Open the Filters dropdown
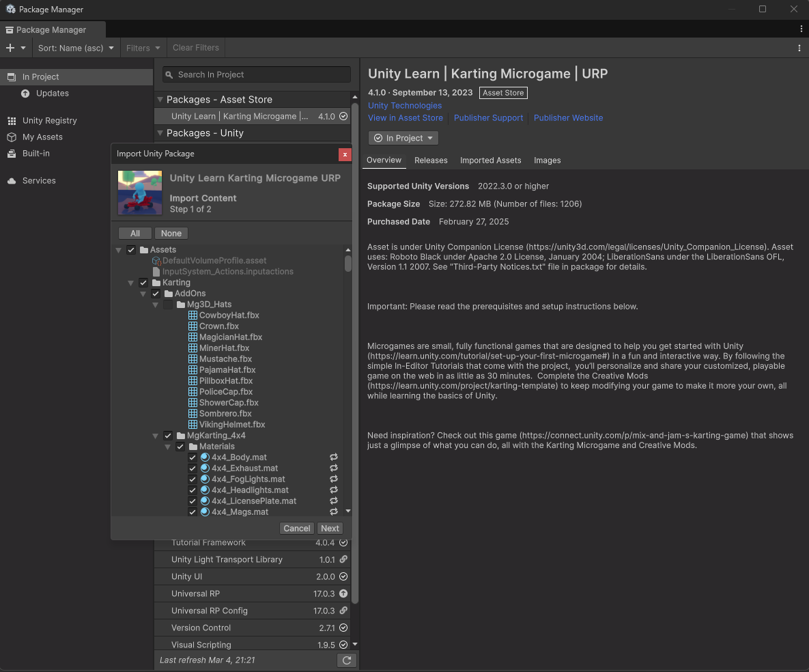Screen dimensions: 809x672 pos(143,48)
